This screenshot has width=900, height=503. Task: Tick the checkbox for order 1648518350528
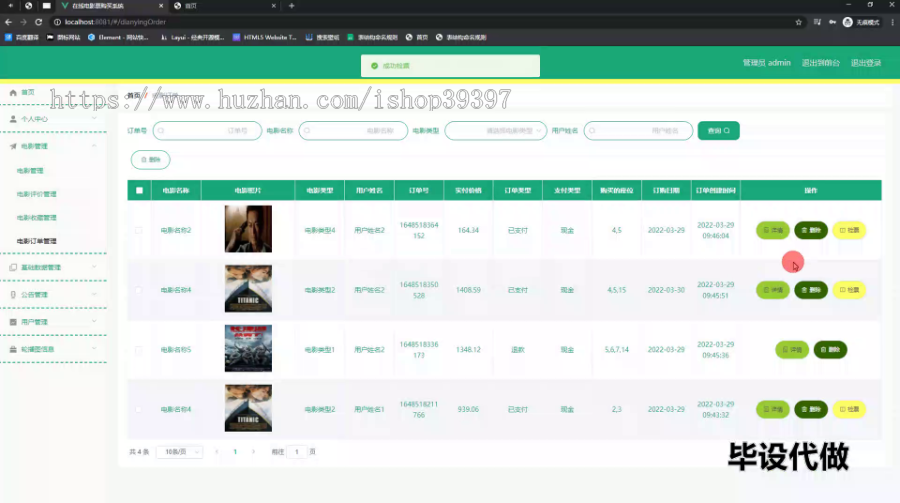pos(138,290)
